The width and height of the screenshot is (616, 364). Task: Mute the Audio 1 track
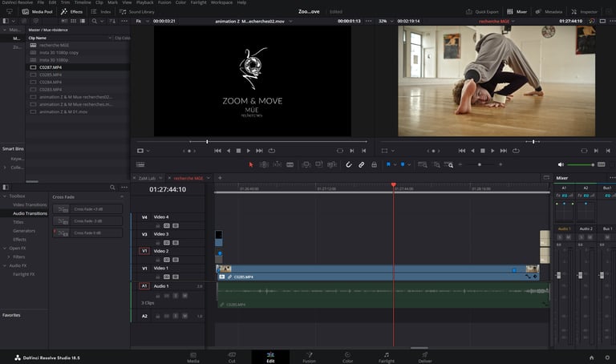[x=184, y=294]
